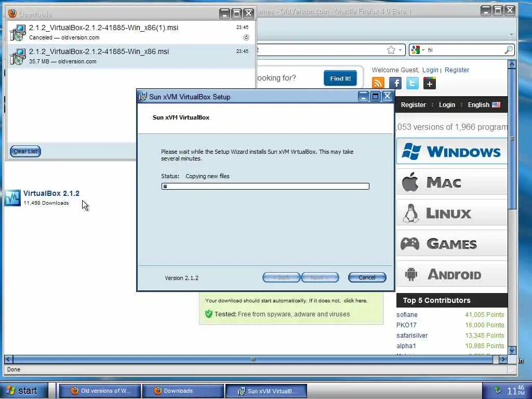The height and width of the screenshot is (399, 532).
Task: Select the 35.7 MB Win_x86.msi download row
Action: coord(131,56)
